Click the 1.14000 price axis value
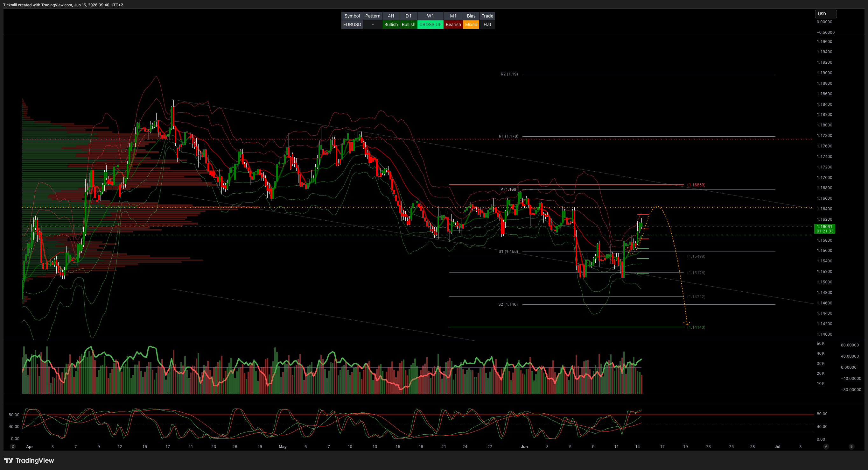The image size is (868, 470). 824,334
